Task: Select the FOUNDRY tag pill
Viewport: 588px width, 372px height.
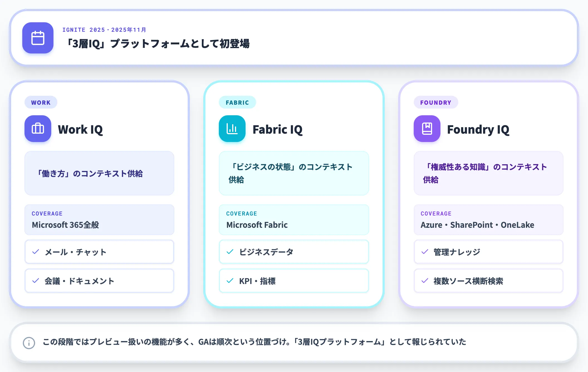Action: coord(436,102)
